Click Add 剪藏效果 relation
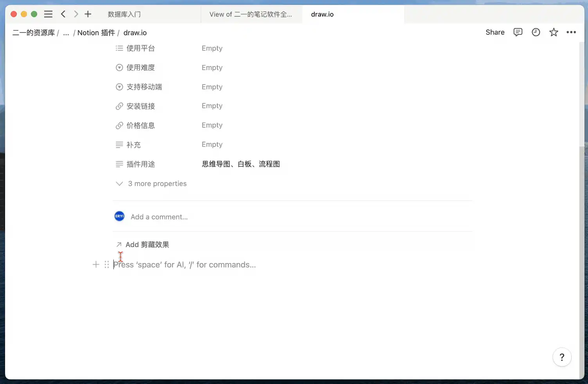The image size is (588, 384). pos(147,245)
